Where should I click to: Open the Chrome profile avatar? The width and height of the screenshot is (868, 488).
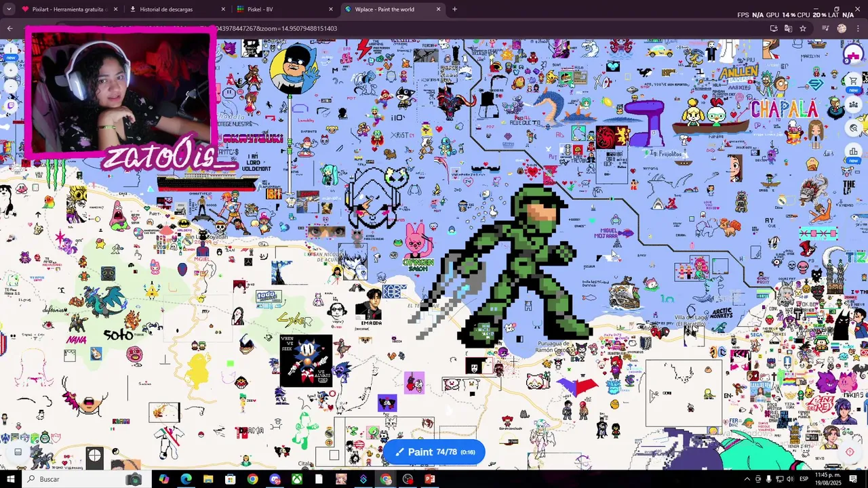coord(842,28)
